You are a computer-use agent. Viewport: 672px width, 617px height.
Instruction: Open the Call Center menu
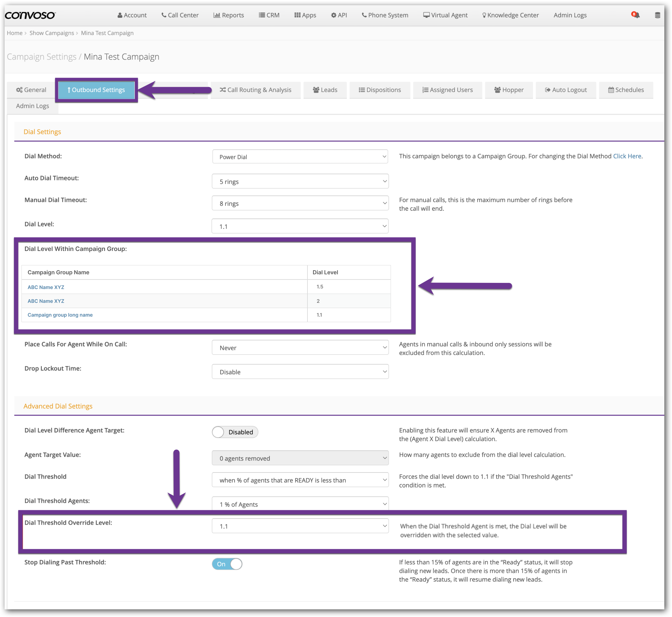click(x=180, y=15)
